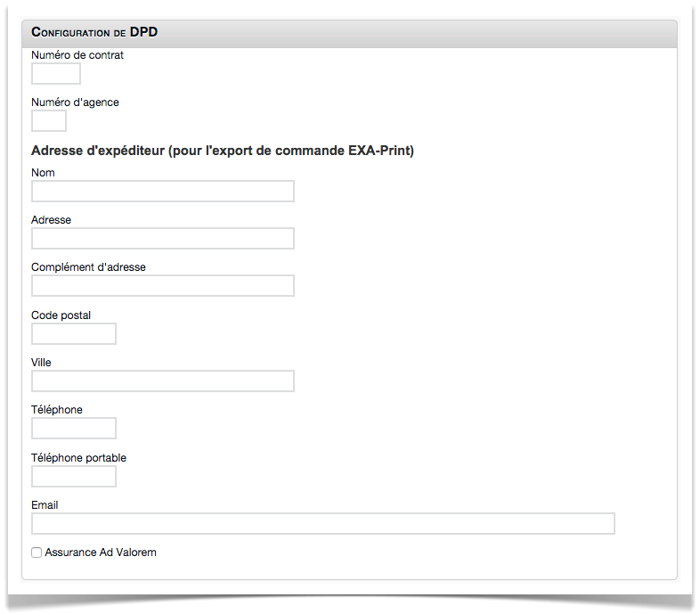
Task: Enable the Assurance Ad Valorem checkbox
Action: (37, 553)
